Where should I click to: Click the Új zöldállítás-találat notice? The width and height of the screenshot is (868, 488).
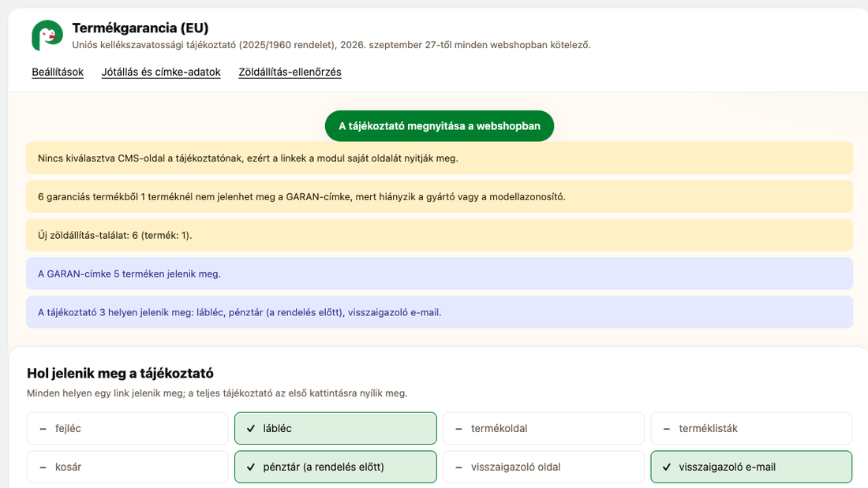pyautogui.click(x=440, y=235)
